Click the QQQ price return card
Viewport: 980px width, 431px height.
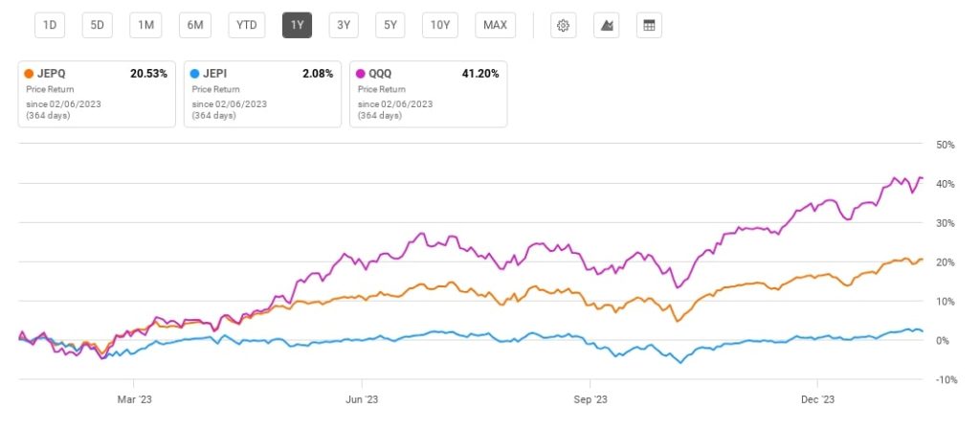click(428, 95)
